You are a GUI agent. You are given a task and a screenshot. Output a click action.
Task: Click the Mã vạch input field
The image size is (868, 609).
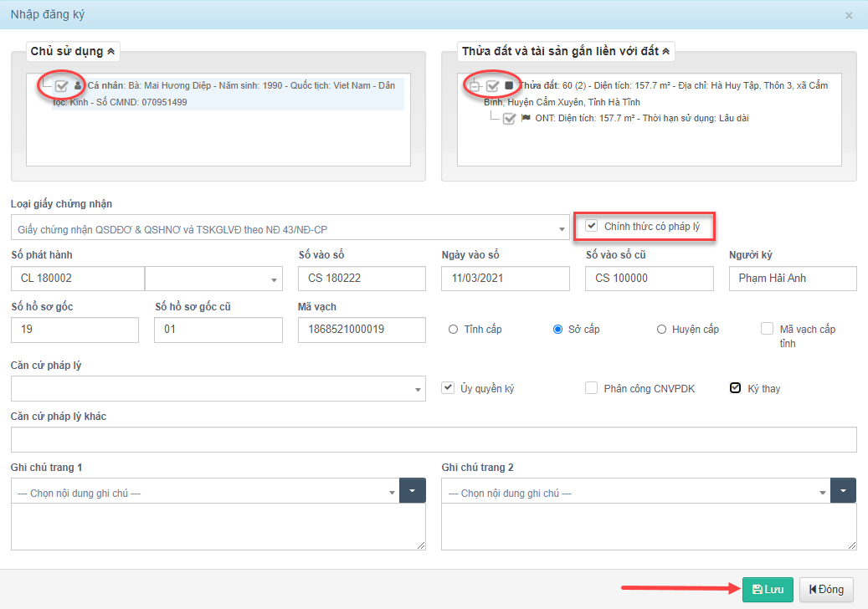click(362, 330)
